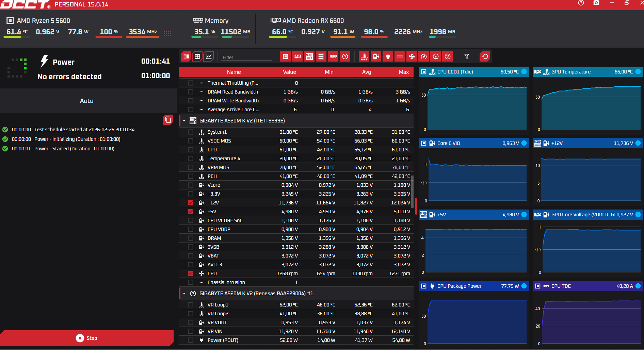This screenshot has width=644, height=350.
Task: Select the +12V graph panel header
Action: (x=588, y=143)
